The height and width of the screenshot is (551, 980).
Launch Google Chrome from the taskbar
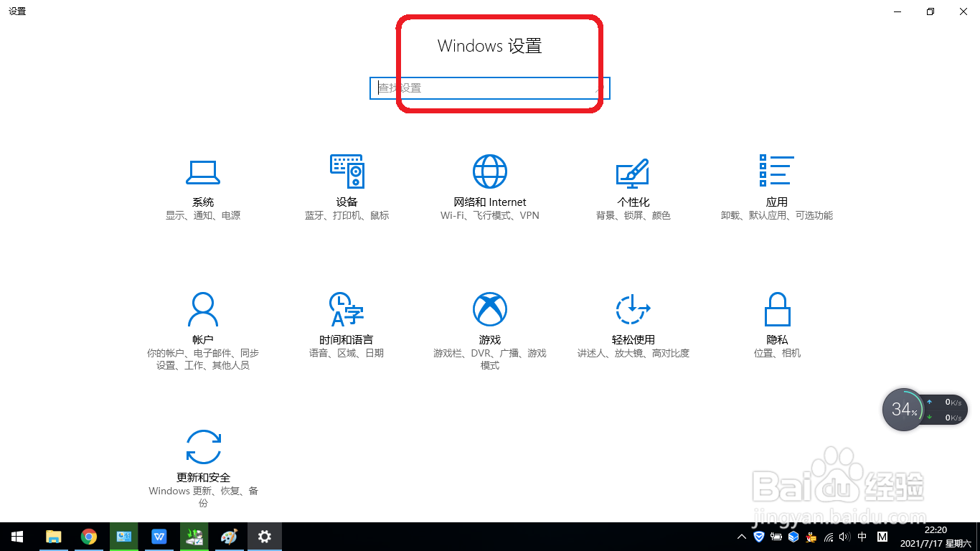click(x=89, y=537)
